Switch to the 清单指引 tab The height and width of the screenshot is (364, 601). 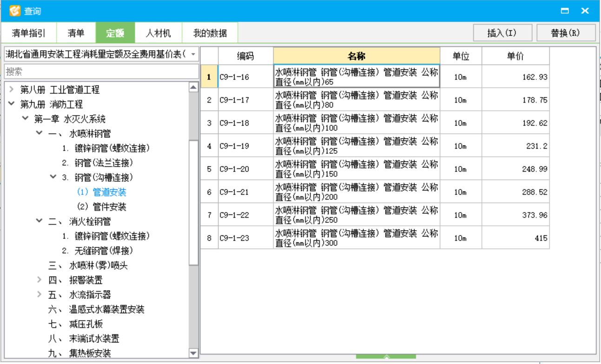click(x=29, y=33)
